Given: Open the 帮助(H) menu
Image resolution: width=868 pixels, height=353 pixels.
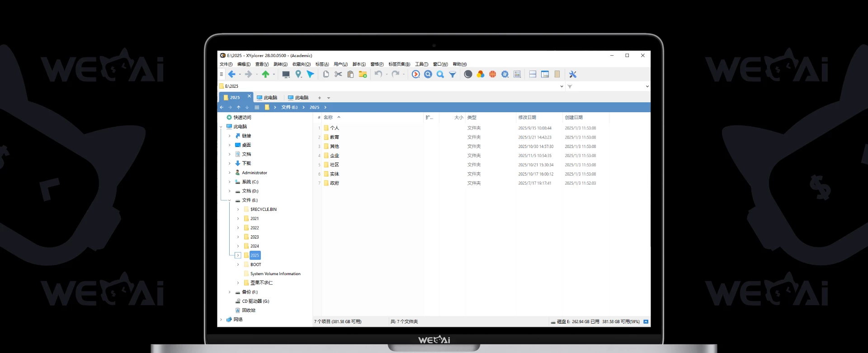Looking at the screenshot, I should (460, 64).
